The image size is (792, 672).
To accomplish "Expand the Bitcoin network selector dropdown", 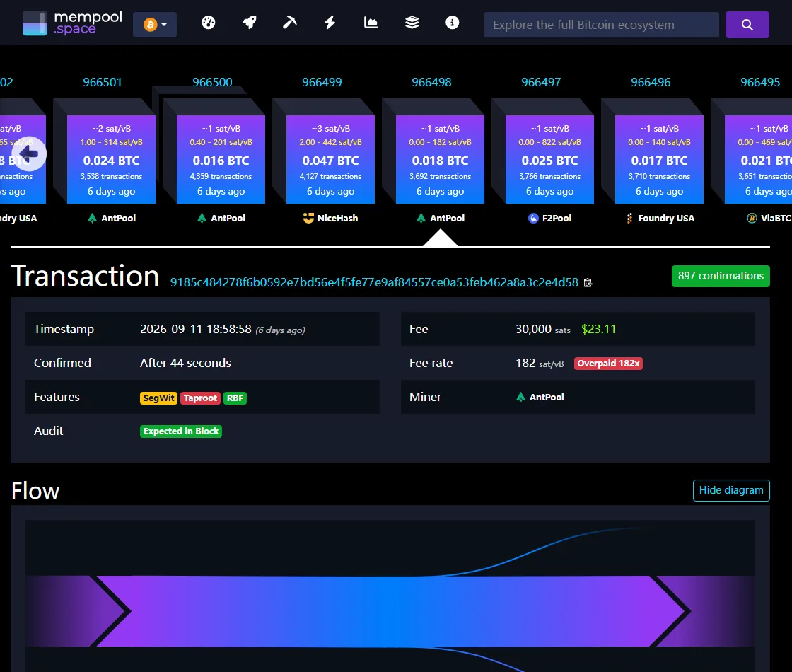I will click(155, 25).
